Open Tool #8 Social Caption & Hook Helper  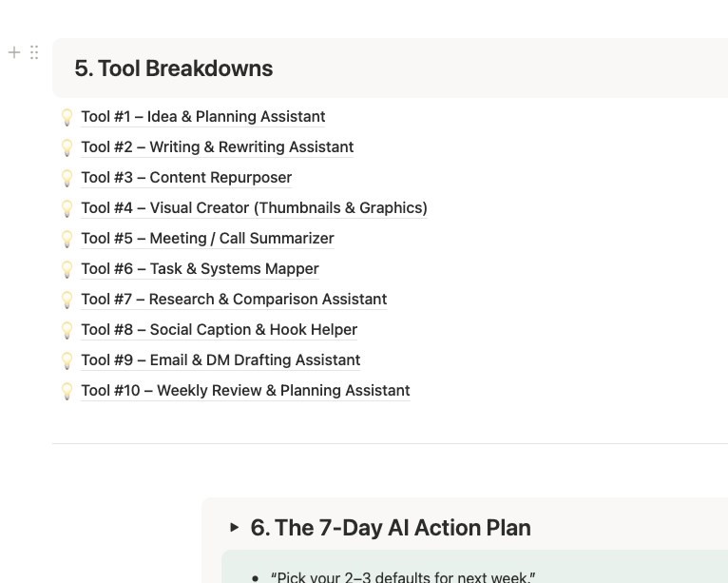220,330
